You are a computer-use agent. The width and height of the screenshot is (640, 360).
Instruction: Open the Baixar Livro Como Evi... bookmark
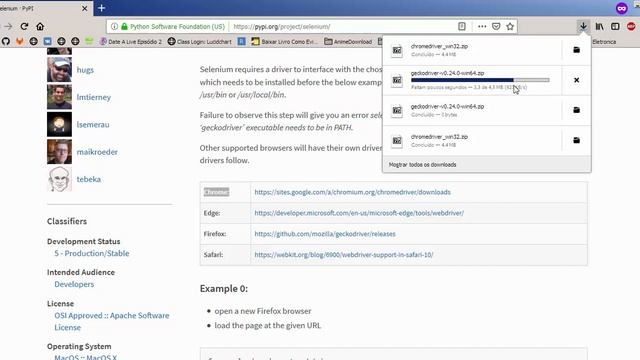tap(284, 42)
